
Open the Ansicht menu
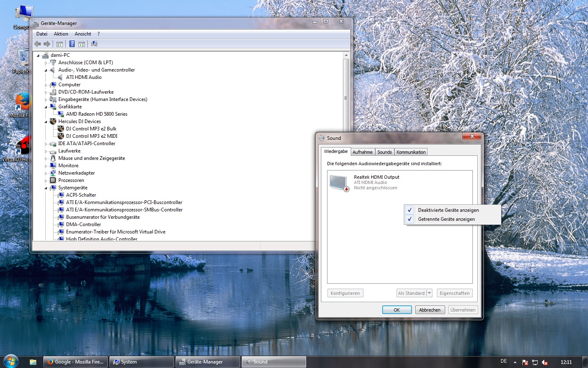pos(83,34)
